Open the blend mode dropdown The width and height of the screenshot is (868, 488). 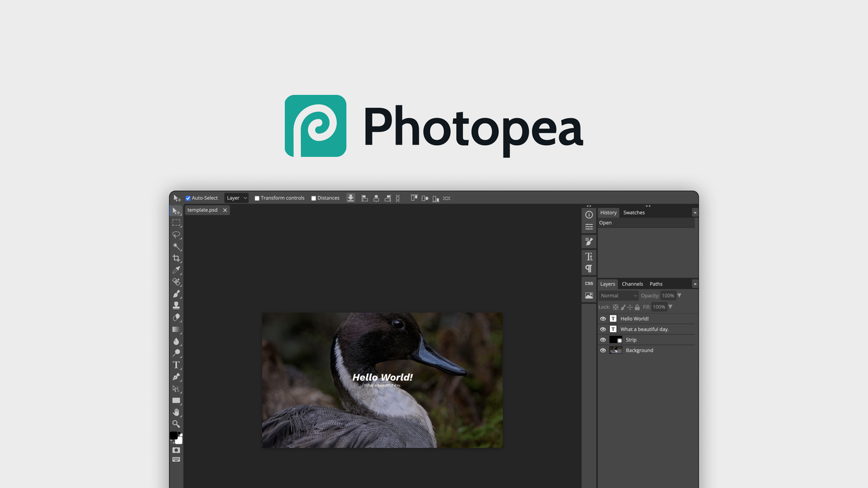coord(618,295)
